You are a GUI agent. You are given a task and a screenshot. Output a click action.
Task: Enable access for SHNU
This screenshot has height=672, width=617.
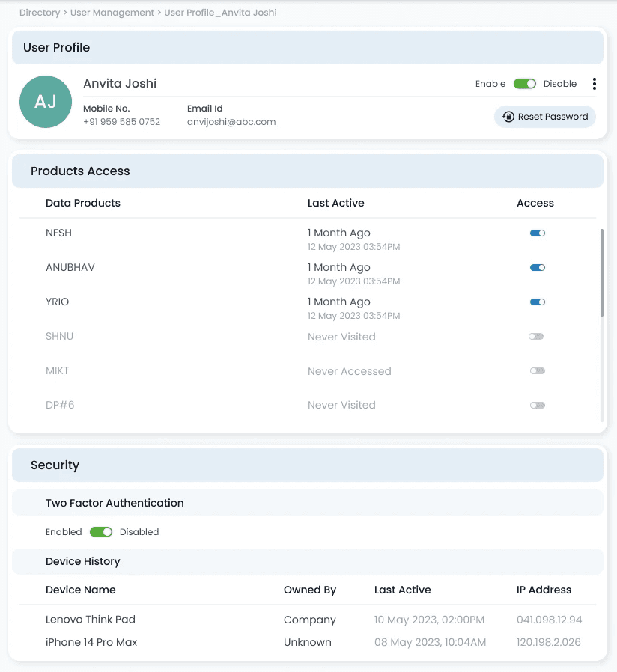(x=536, y=337)
